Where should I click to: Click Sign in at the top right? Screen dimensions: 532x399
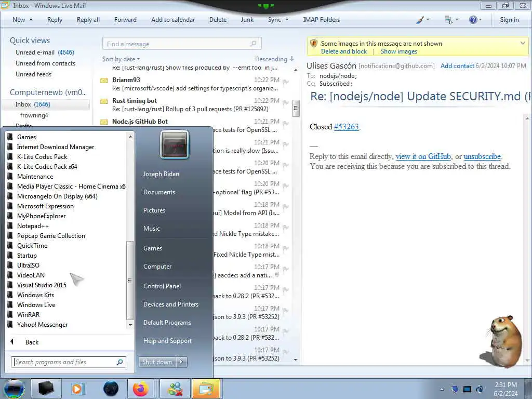tap(509, 20)
